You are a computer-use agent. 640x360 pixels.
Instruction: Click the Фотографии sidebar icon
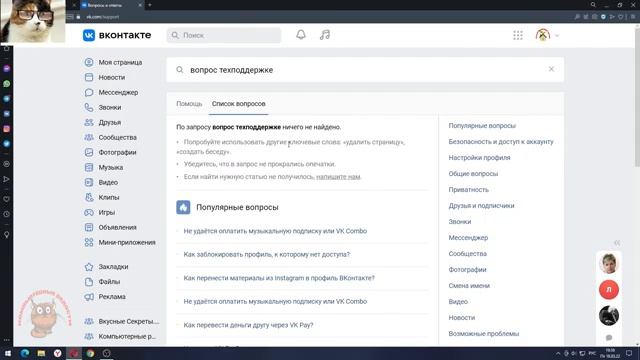(x=89, y=152)
